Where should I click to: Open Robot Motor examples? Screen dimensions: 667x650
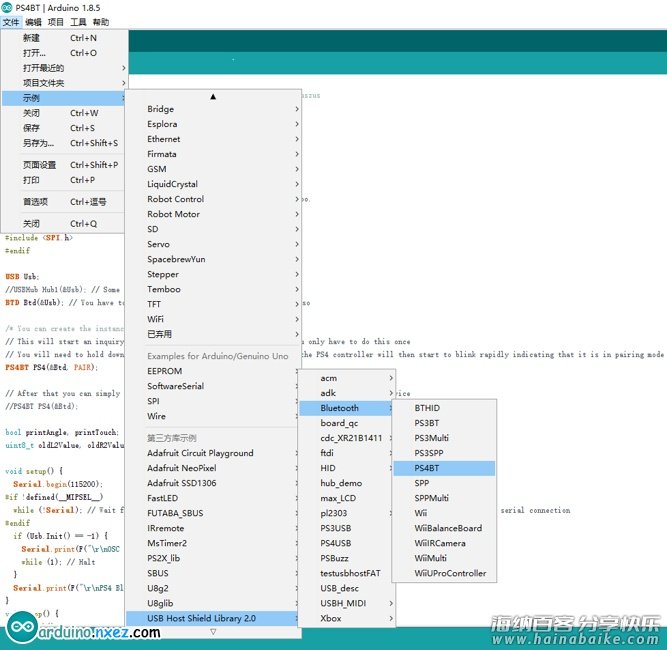tap(214, 214)
